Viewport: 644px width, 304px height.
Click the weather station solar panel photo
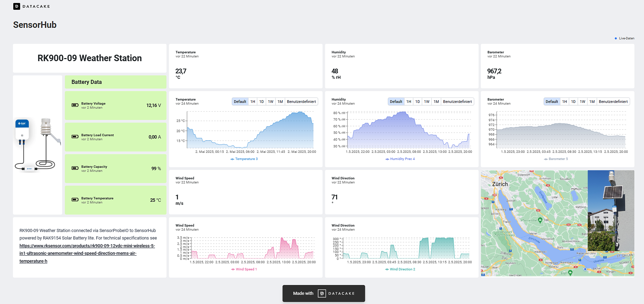pos(611,211)
